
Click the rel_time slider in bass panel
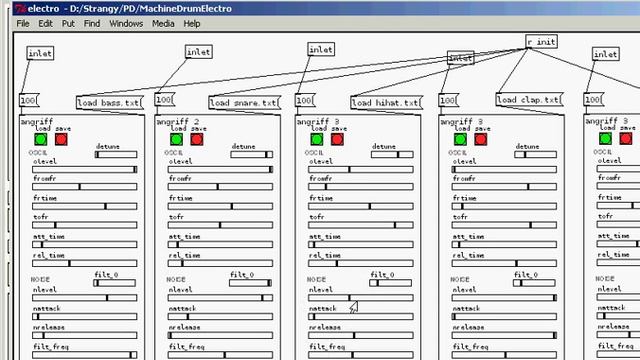click(85, 263)
